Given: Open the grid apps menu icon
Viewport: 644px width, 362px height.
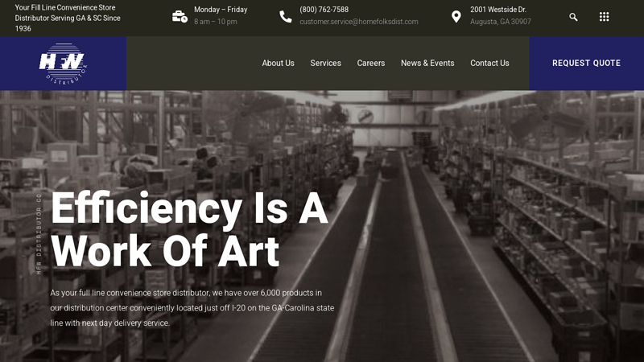Looking at the screenshot, I should (x=604, y=16).
